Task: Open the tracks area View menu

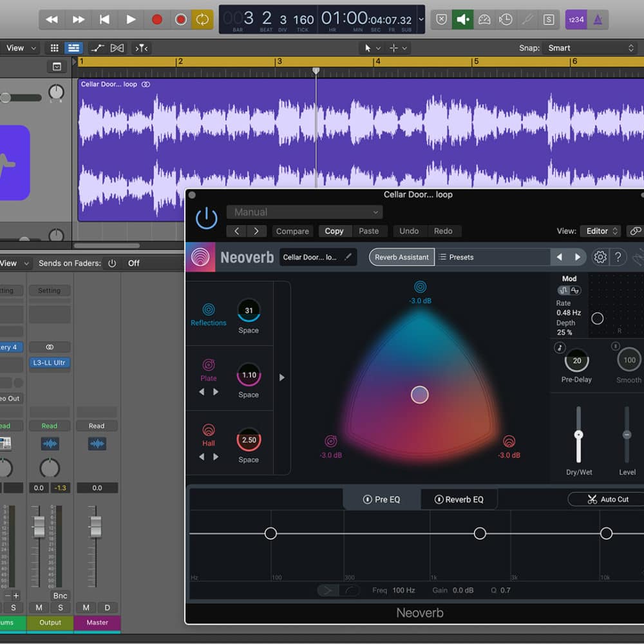Action: [x=21, y=48]
